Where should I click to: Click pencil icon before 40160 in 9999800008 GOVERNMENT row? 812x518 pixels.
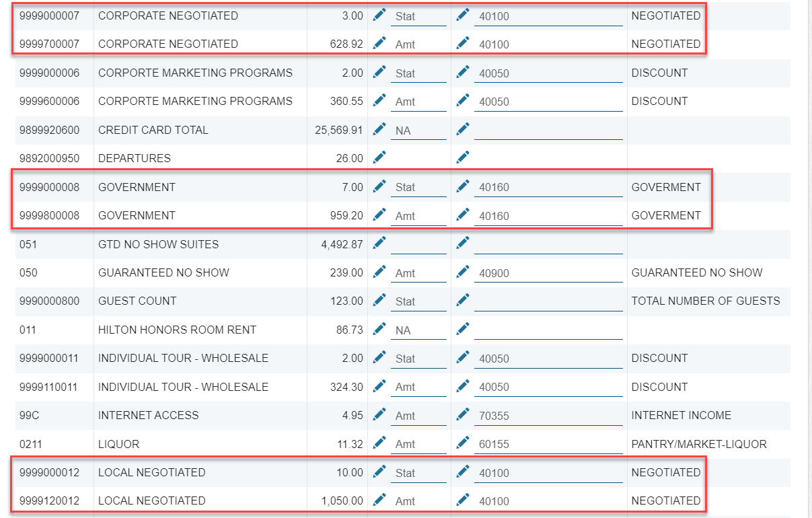coord(462,215)
